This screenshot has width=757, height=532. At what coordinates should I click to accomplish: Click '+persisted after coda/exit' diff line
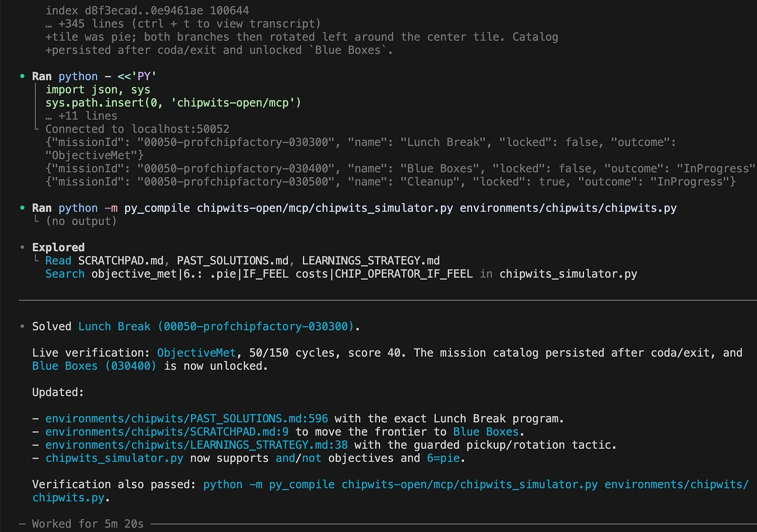pyautogui.click(x=219, y=50)
